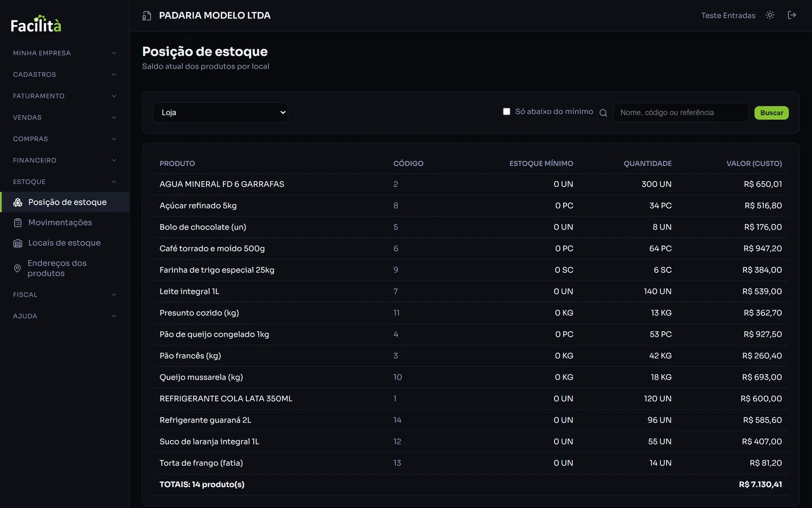Click the Locais de estoque warehouse icon

click(18, 243)
